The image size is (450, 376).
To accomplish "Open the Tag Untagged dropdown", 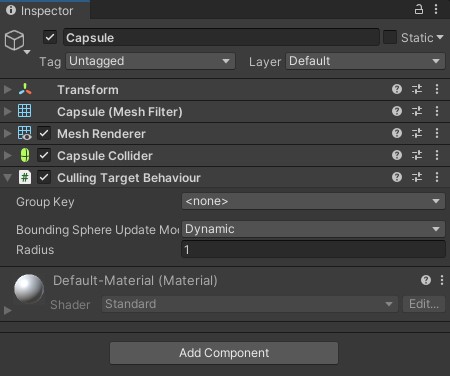I will tap(150, 61).
